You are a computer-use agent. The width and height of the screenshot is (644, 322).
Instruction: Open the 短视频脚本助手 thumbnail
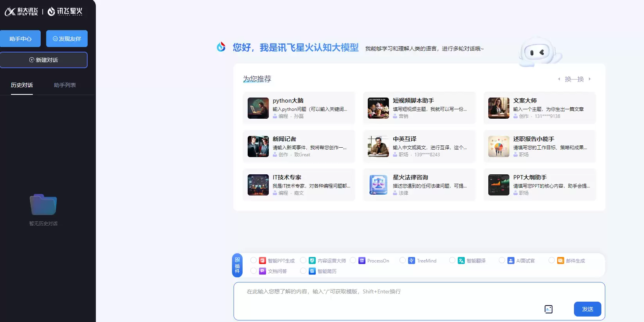pyautogui.click(x=378, y=108)
